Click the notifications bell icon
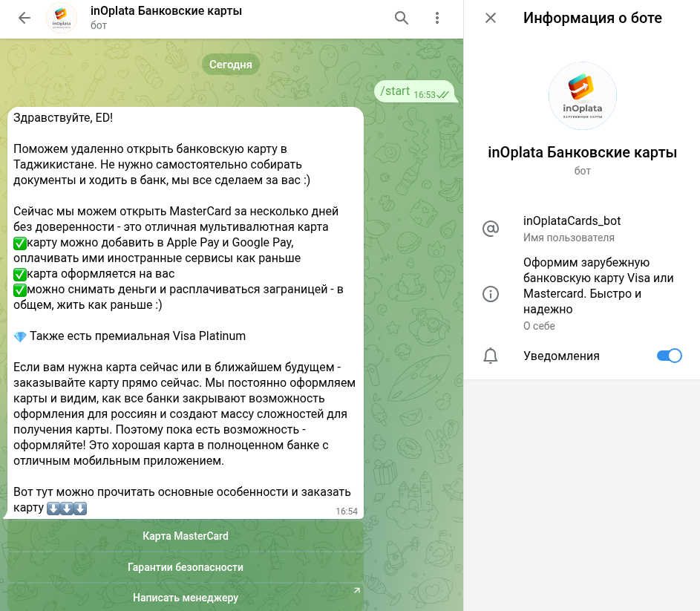Image resolution: width=700 pixels, height=611 pixels. 490,356
